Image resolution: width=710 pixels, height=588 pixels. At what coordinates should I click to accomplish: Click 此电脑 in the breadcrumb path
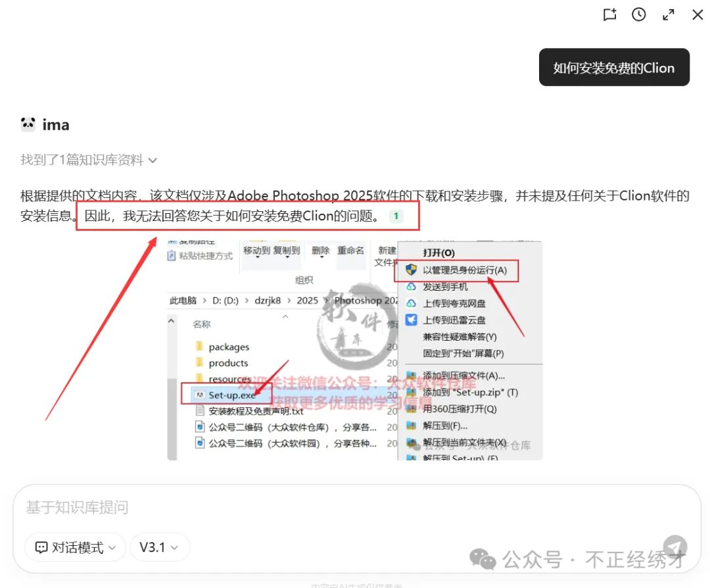pyautogui.click(x=183, y=301)
